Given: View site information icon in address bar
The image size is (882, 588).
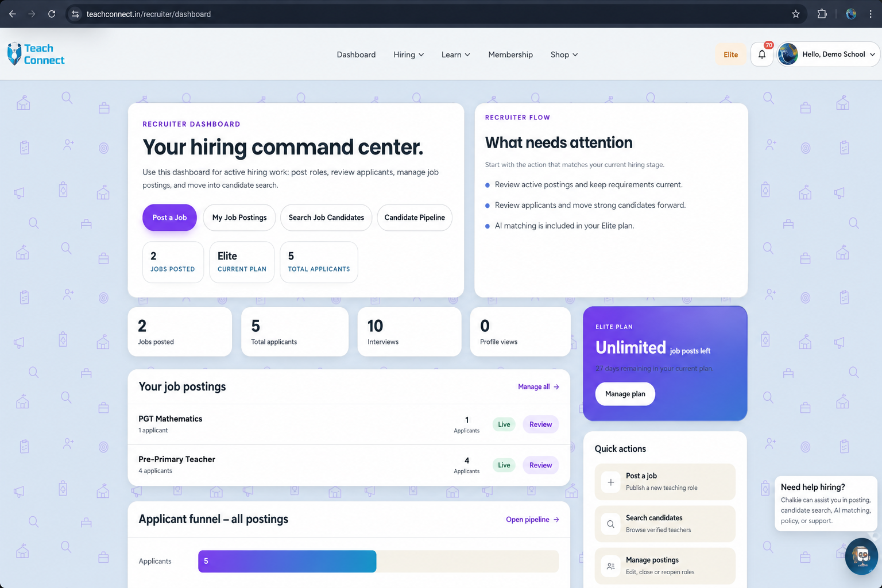Looking at the screenshot, I should tap(75, 14).
